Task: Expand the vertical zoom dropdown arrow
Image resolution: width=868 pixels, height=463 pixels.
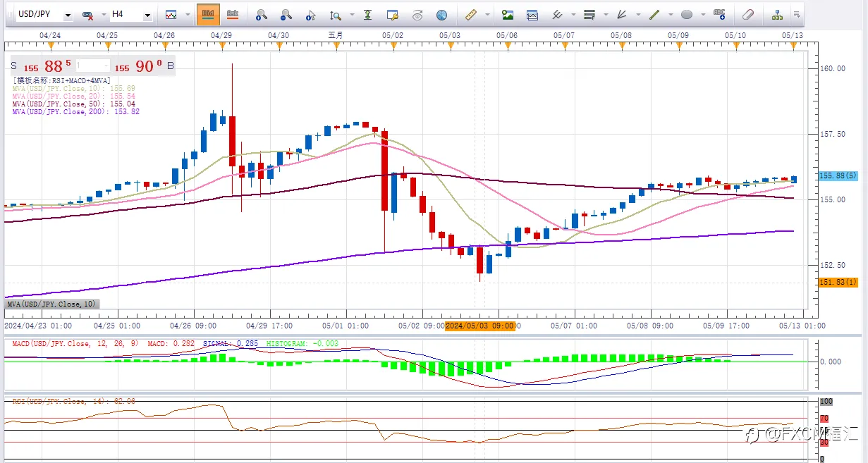Action: coord(350,15)
